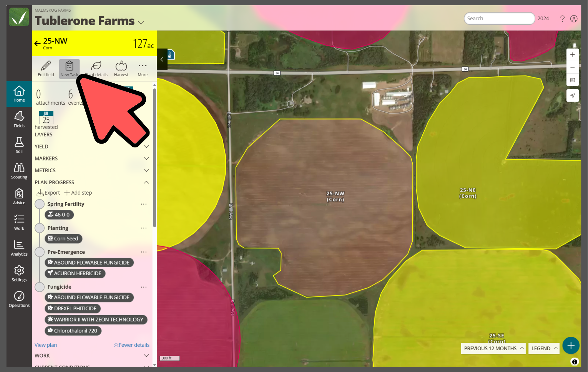Open the View plan link
588x372 pixels.
46,345
